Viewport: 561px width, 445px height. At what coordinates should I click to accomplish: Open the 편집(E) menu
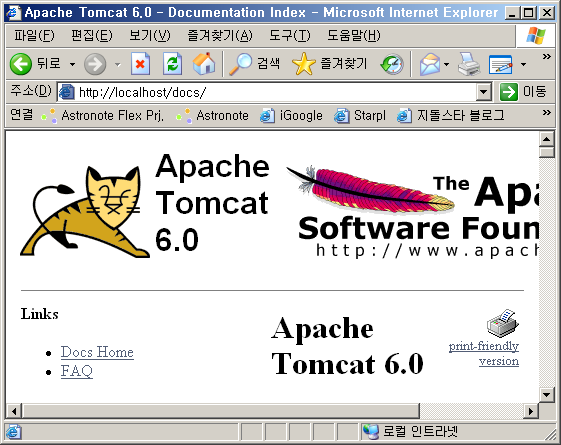92,35
